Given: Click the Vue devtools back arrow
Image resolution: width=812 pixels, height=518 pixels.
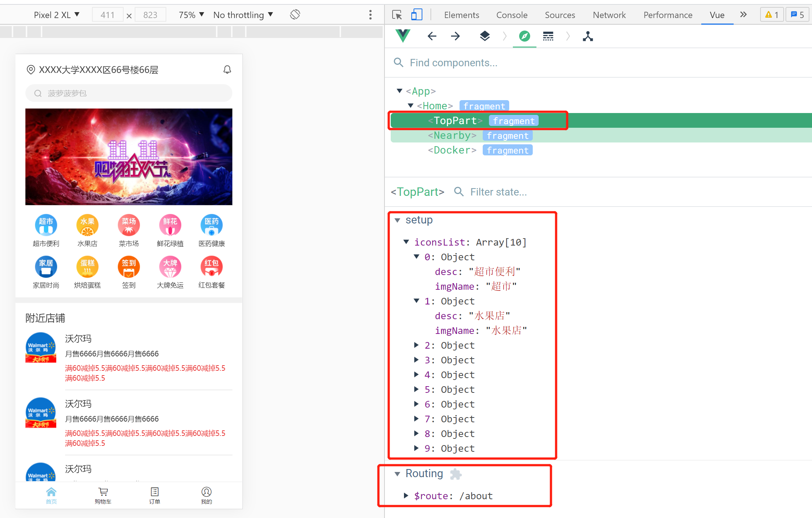Looking at the screenshot, I should pos(432,36).
